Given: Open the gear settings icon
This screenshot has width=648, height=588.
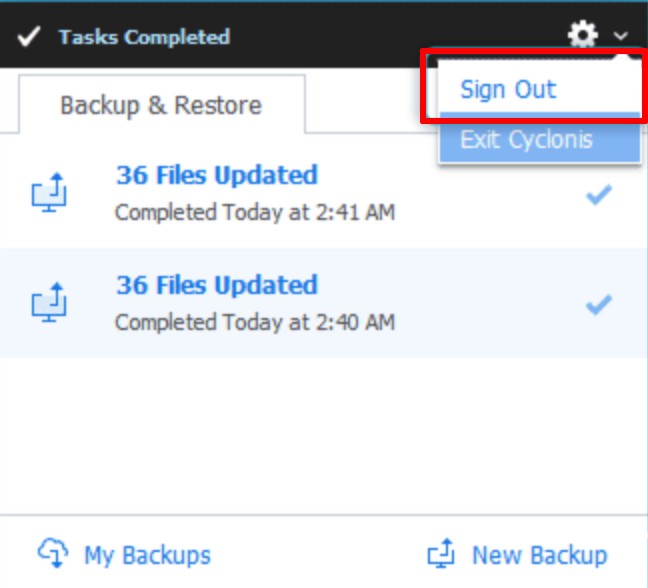Looking at the screenshot, I should (x=583, y=37).
